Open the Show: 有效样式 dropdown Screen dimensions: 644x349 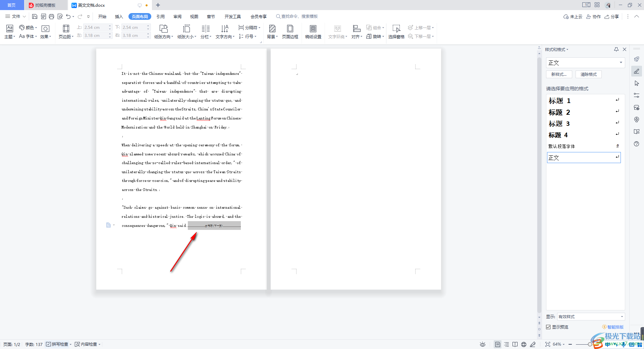pyautogui.click(x=591, y=316)
